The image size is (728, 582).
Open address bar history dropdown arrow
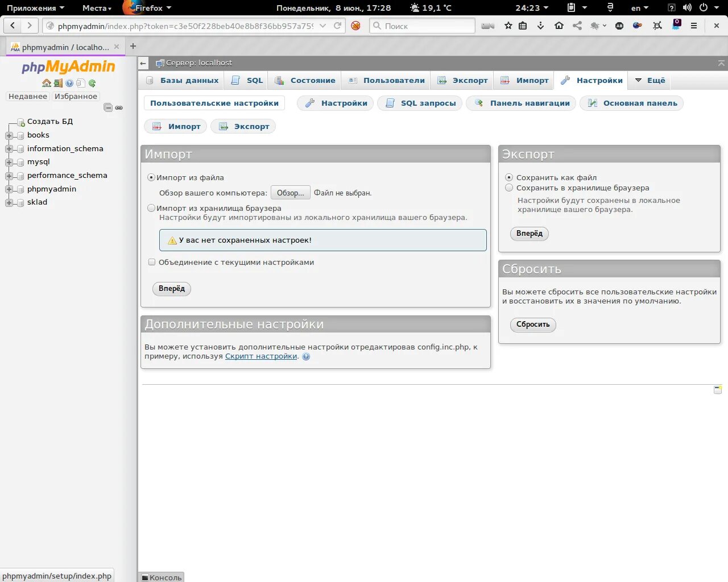(323, 26)
